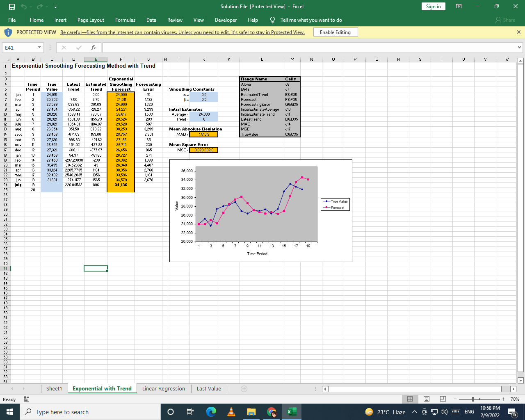Open File Explorer from the taskbar
This screenshot has width=525, height=420.
click(x=251, y=412)
